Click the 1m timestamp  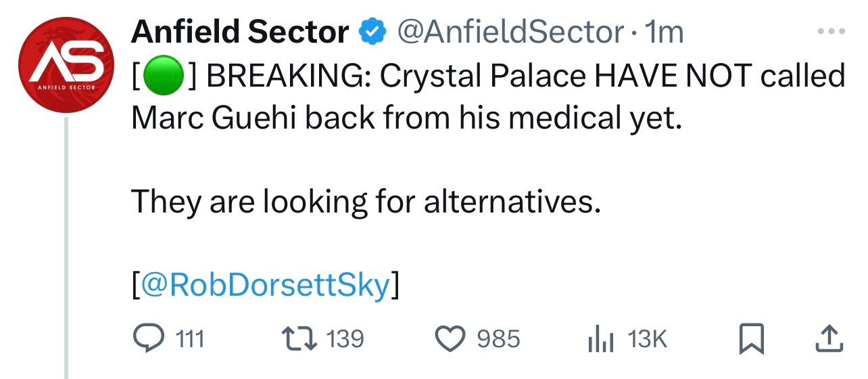pyautogui.click(x=665, y=32)
